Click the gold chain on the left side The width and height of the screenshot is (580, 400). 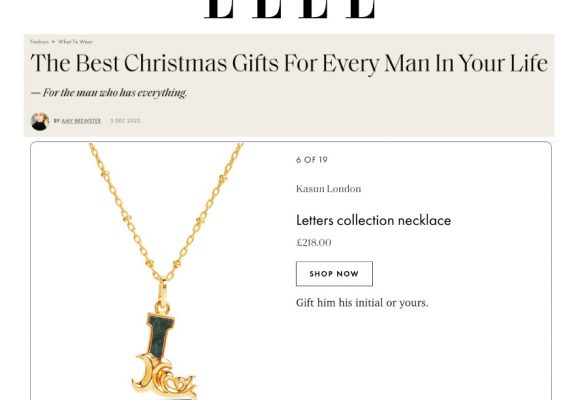tap(122, 209)
